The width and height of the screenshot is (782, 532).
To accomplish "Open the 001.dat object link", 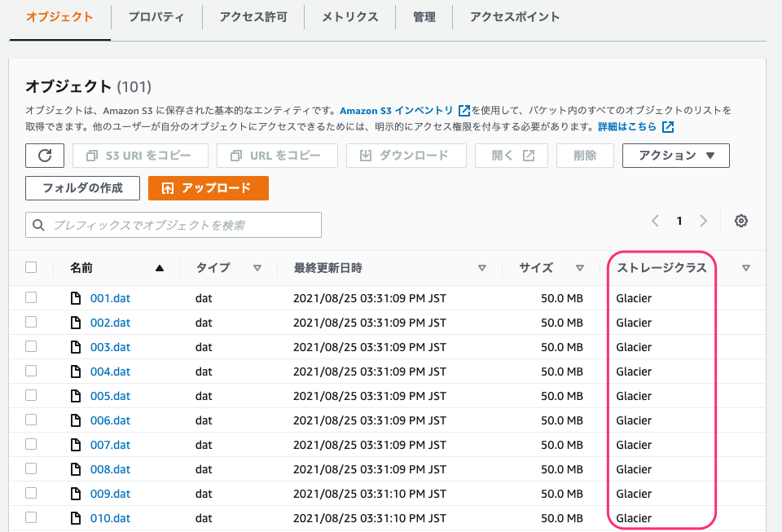I will coord(110,298).
